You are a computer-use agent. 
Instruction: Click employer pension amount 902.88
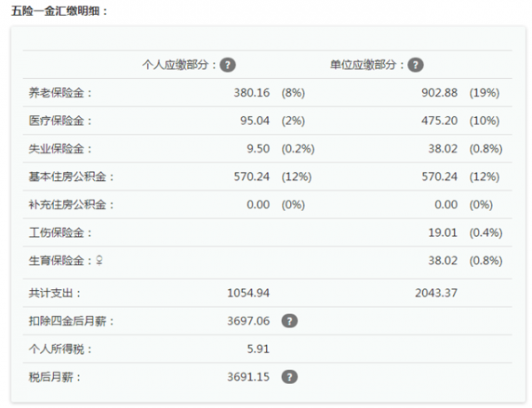tap(440, 92)
